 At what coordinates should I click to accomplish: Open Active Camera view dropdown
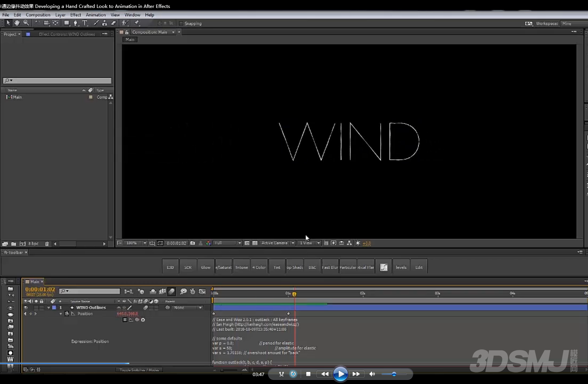(x=278, y=243)
